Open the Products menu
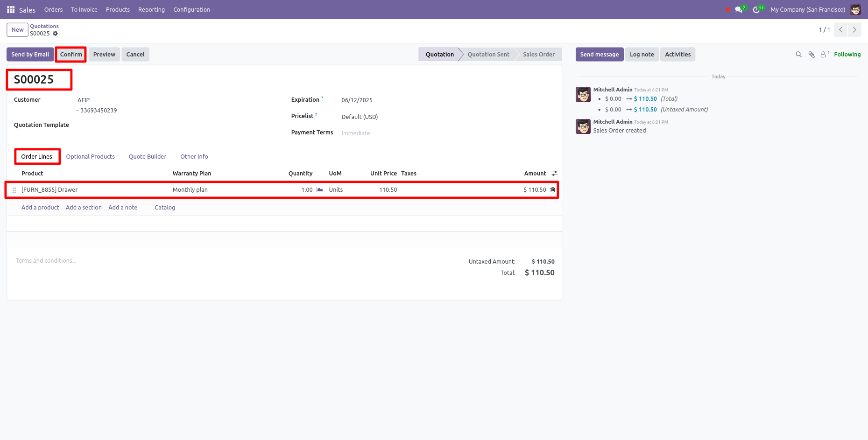868x440 pixels. (x=118, y=9)
